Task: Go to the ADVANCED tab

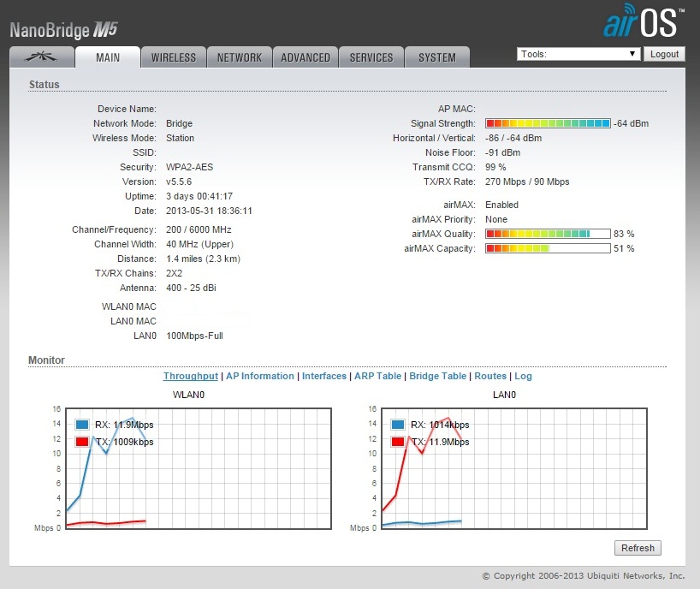Action: [x=306, y=57]
